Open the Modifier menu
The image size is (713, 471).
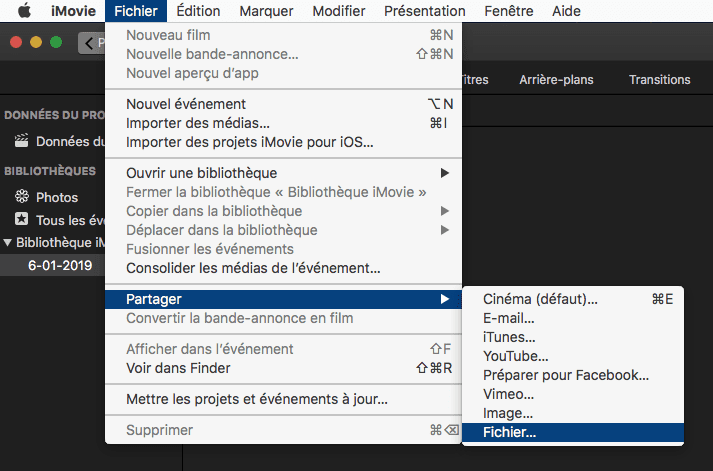click(339, 11)
